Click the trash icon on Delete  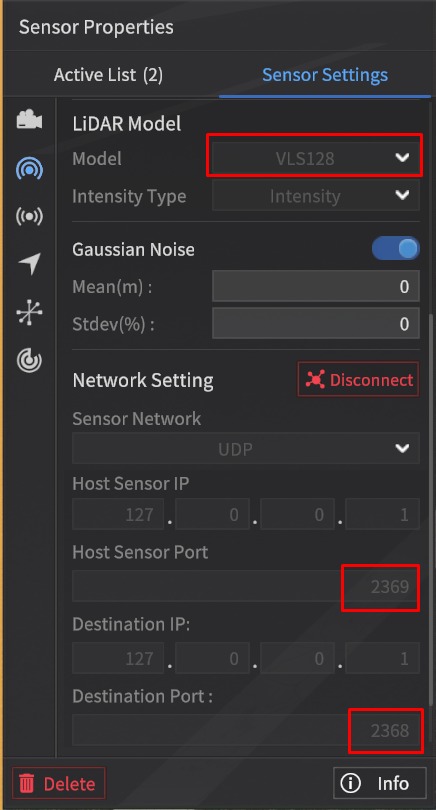click(26, 783)
